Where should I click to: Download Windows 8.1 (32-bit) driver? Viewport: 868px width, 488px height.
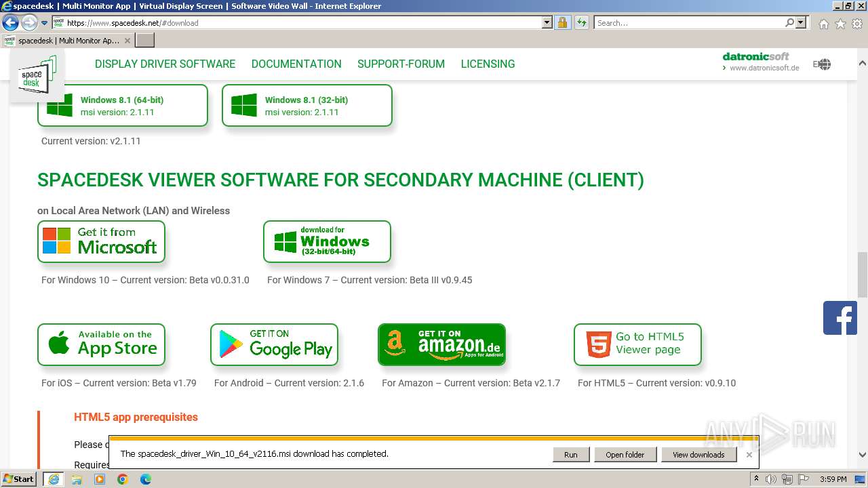(307, 105)
